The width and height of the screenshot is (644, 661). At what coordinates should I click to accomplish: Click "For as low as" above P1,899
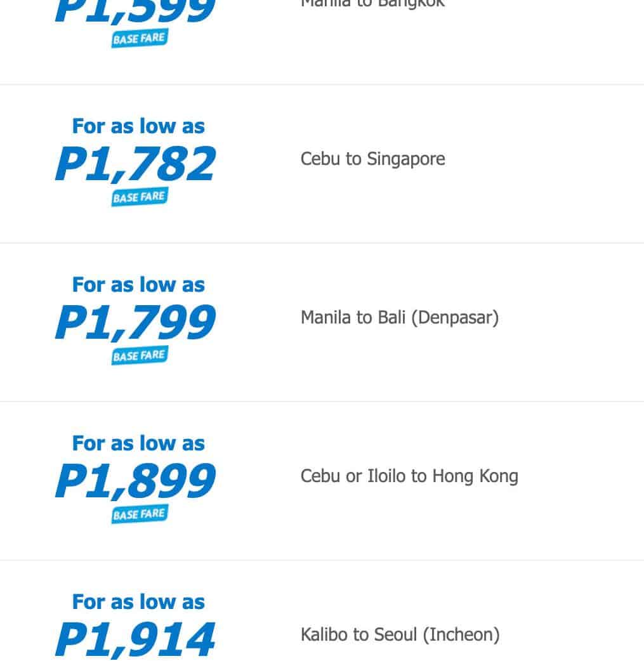click(138, 443)
